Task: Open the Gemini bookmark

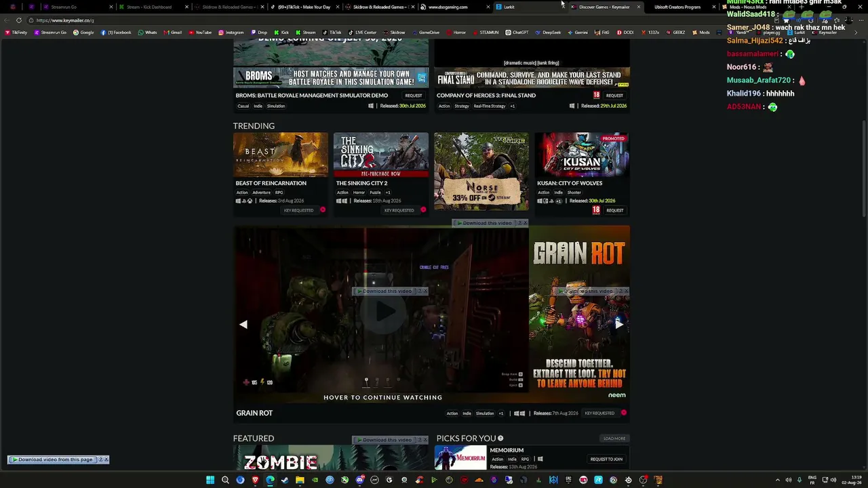Action: coord(577,33)
